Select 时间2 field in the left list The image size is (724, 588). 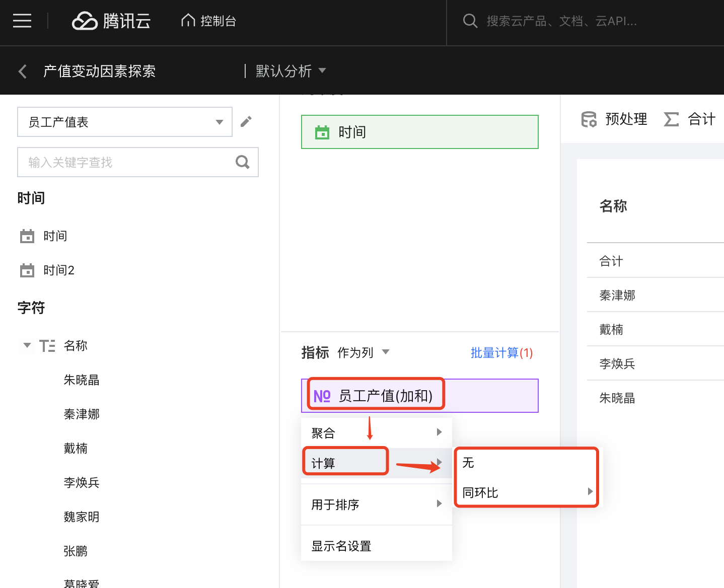click(x=58, y=270)
